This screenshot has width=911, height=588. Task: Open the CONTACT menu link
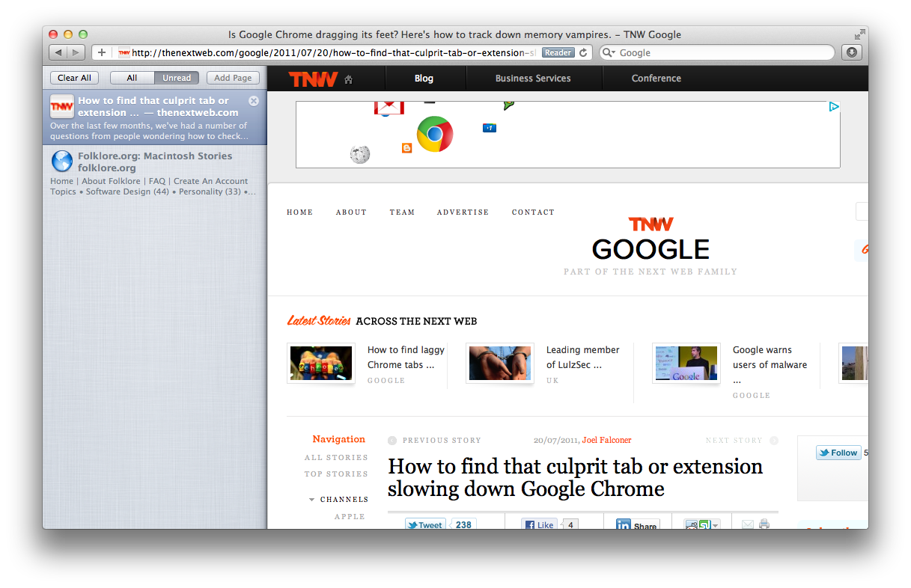pyautogui.click(x=533, y=212)
